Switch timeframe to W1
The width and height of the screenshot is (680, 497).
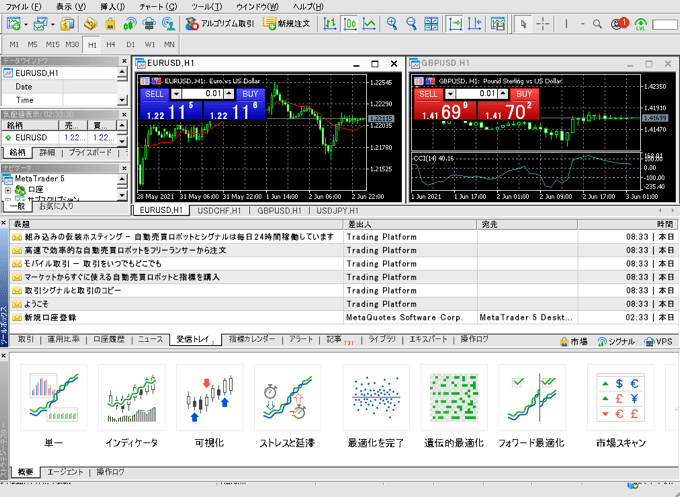click(150, 45)
